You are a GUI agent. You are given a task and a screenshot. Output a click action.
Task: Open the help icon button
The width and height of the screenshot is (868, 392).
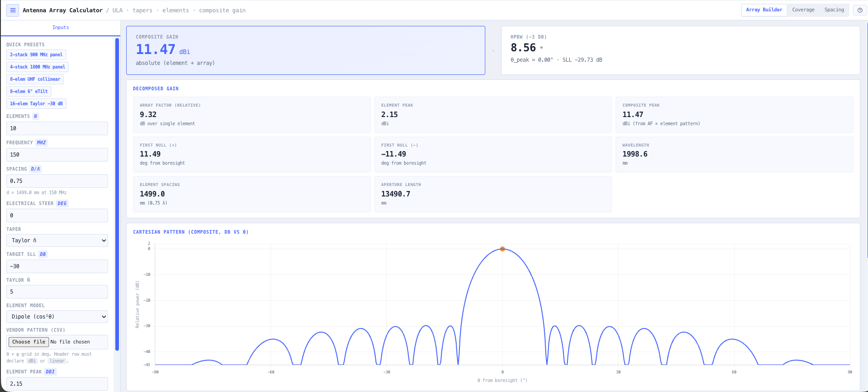coord(860,10)
